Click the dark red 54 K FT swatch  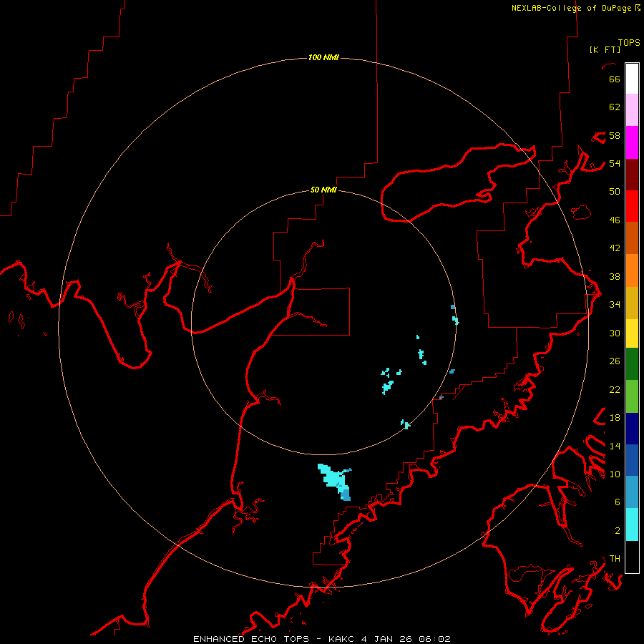coord(632,175)
